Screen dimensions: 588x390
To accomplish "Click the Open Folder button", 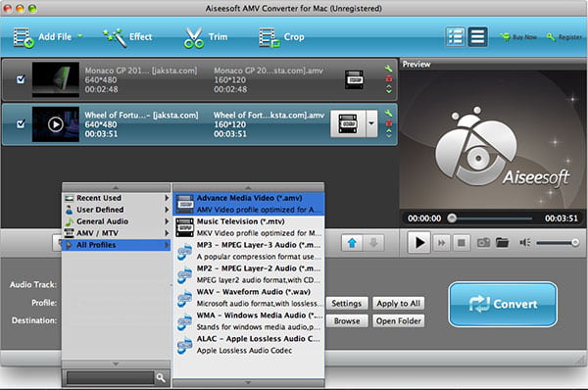I will 398,321.
